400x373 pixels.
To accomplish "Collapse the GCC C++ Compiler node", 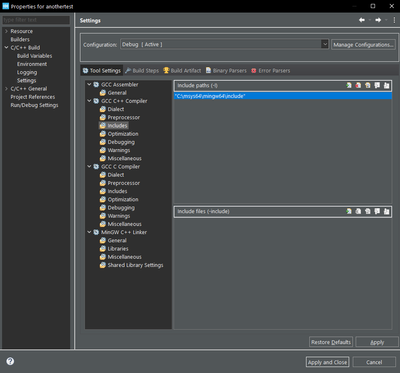I will tap(89, 101).
